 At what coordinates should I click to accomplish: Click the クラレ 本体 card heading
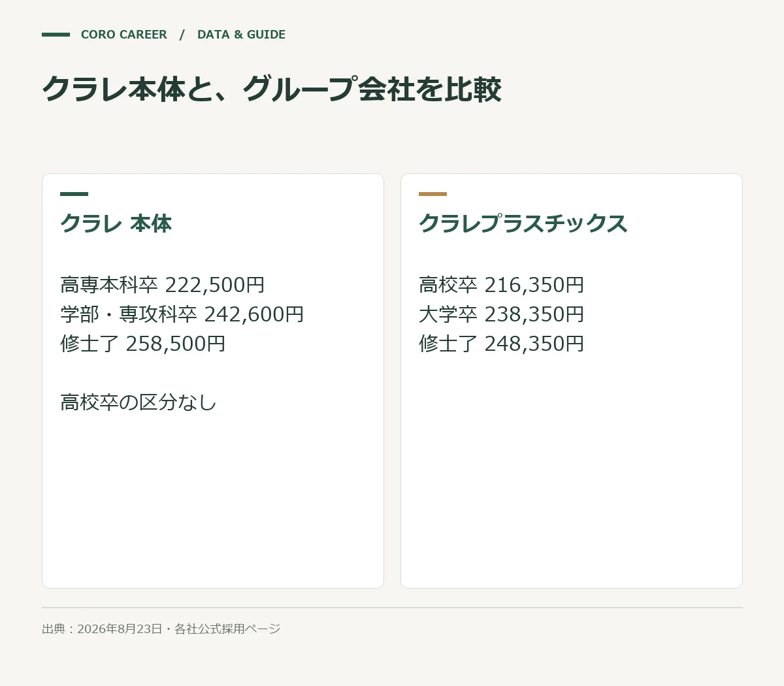(x=116, y=223)
